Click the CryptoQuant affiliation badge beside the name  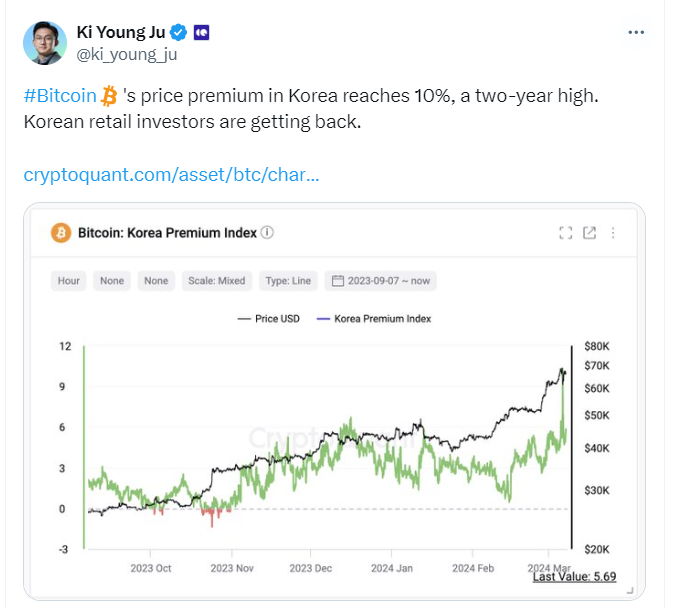coord(202,33)
